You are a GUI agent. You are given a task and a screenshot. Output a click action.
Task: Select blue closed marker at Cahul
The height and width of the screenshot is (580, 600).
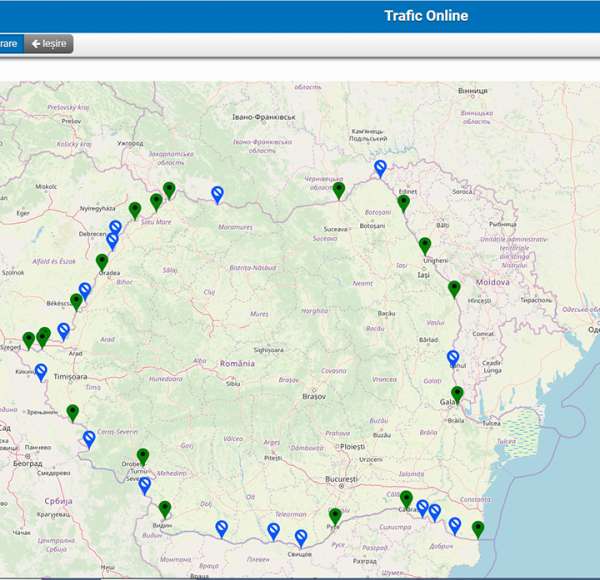(453, 360)
